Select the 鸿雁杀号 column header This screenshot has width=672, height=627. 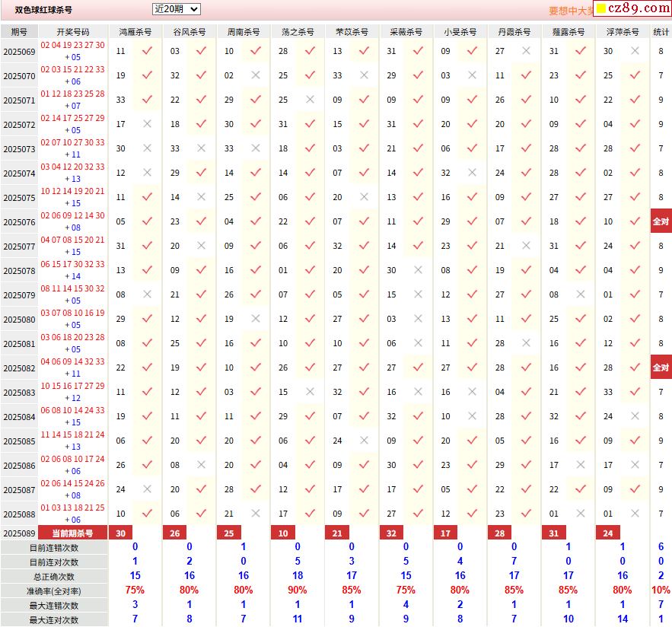coord(135,32)
